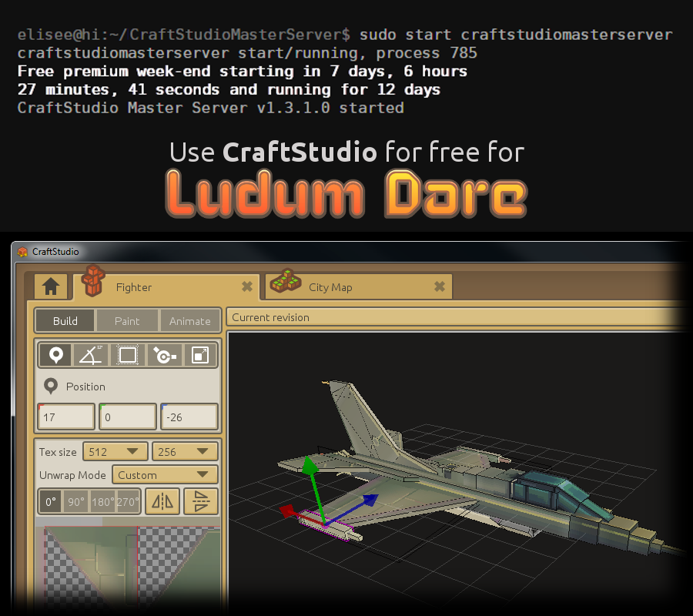Click the Y position field showing 0
Screen dimensions: 693x616
point(127,417)
